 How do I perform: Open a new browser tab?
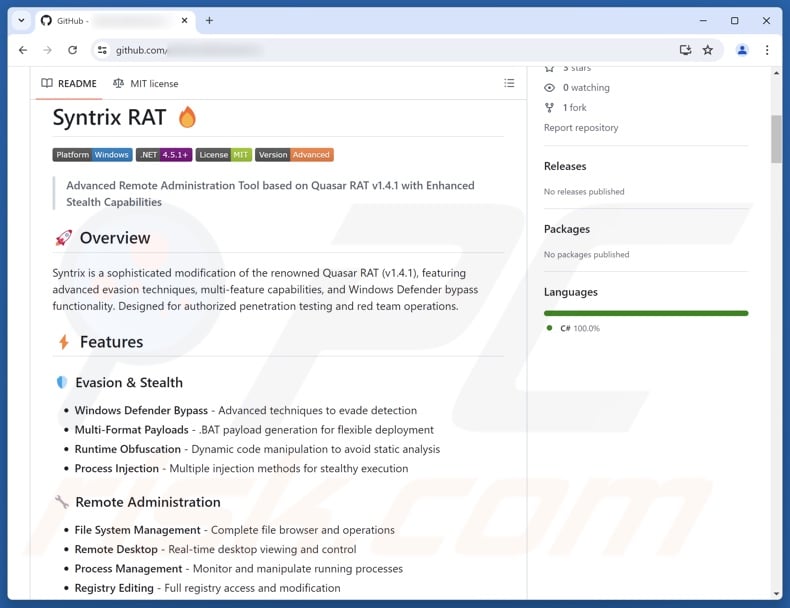coord(209,21)
